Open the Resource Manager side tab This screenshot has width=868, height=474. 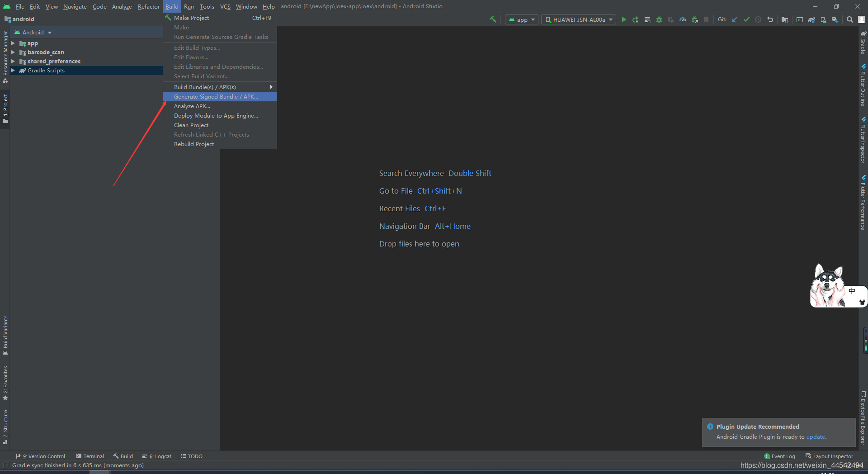pos(5,57)
